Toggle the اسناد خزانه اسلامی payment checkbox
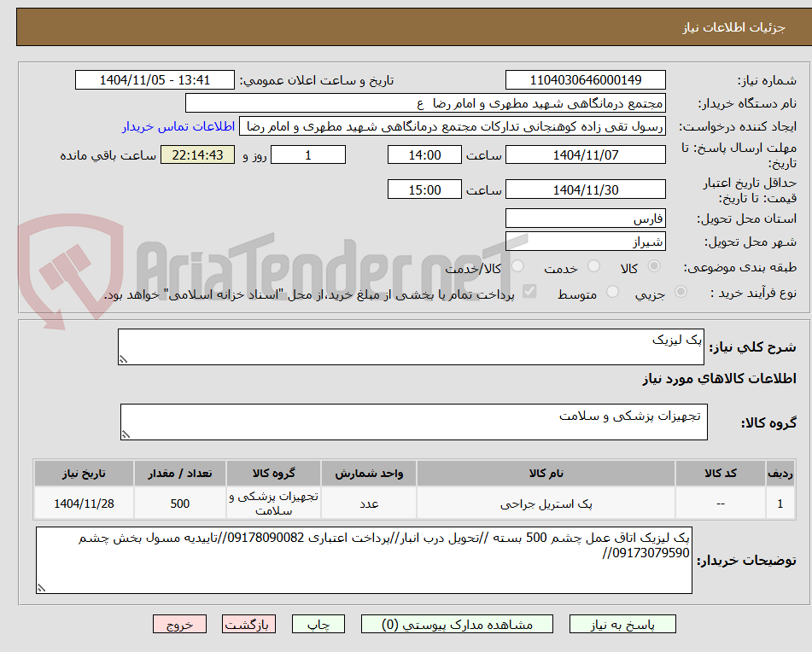Screen dimensions: 812x652 pyautogui.click(x=529, y=292)
